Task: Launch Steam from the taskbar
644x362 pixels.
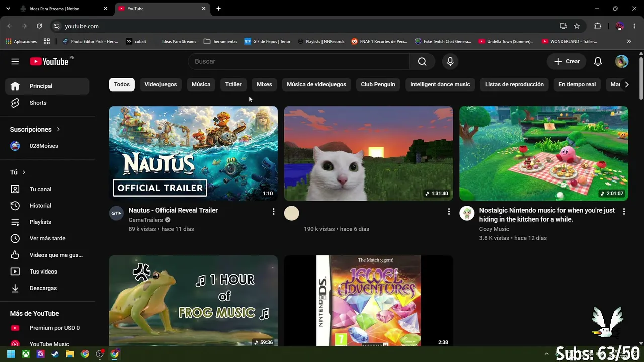Action: coord(55,354)
